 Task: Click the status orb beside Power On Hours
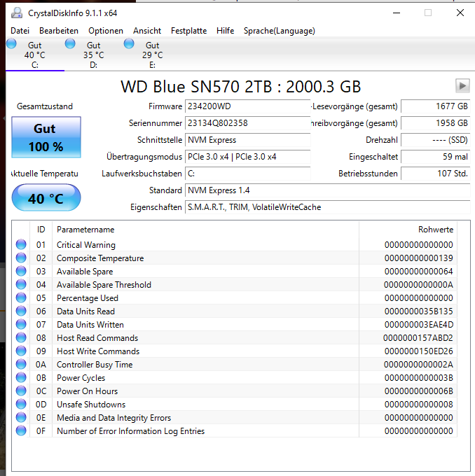pyautogui.click(x=21, y=391)
